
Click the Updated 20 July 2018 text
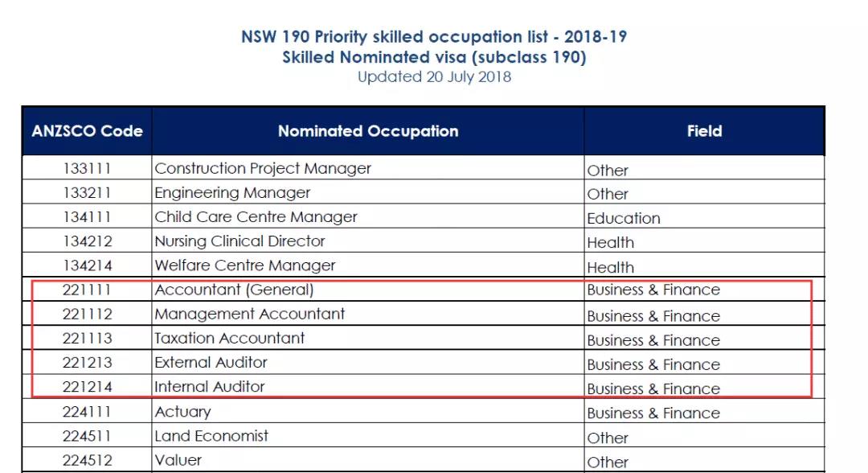tap(434, 77)
